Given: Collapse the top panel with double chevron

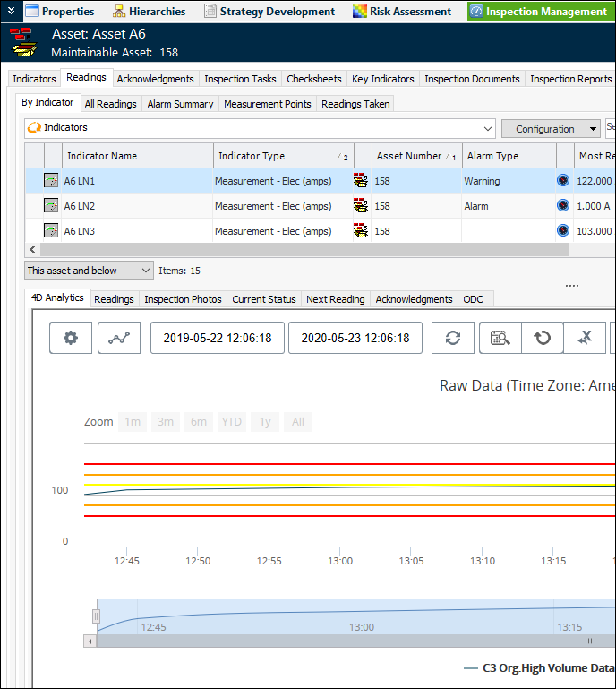Looking at the screenshot, I should pyautogui.click(x=9, y=12).
